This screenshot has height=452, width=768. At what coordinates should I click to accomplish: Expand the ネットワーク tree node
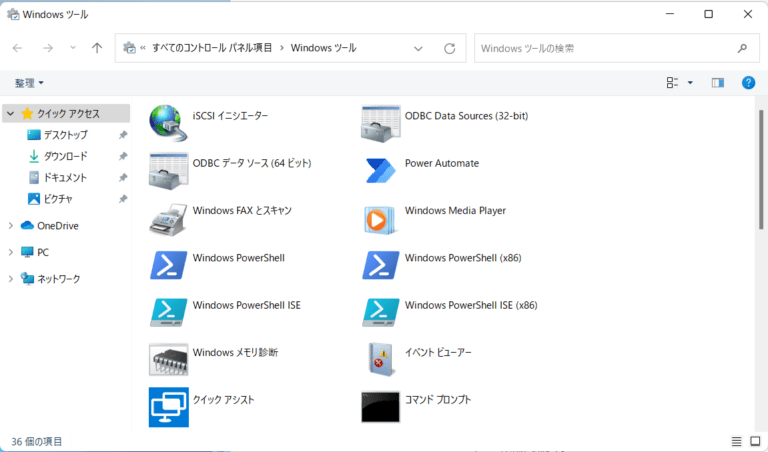[11, 279]
